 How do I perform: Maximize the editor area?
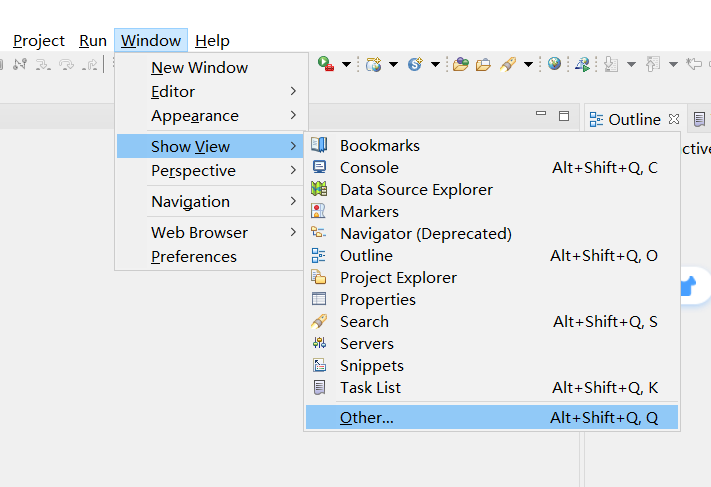564,116
